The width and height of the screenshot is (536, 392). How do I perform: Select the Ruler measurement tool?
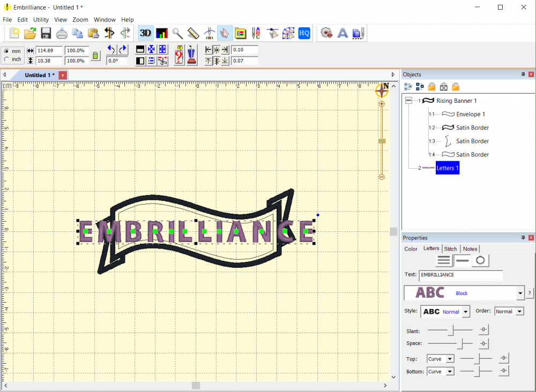pyautogui.click(x=193, y=33)
